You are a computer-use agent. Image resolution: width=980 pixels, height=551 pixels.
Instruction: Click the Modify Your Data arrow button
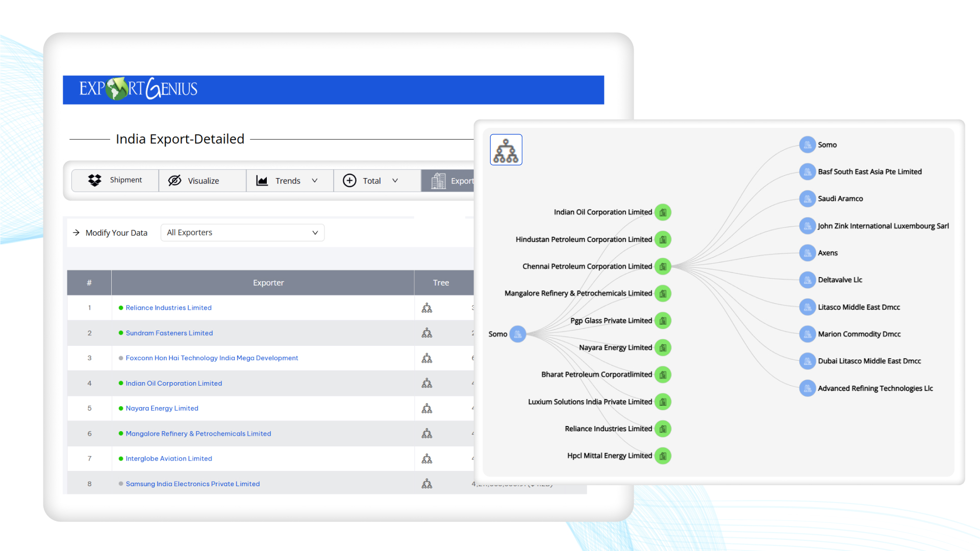coord(76,232)
